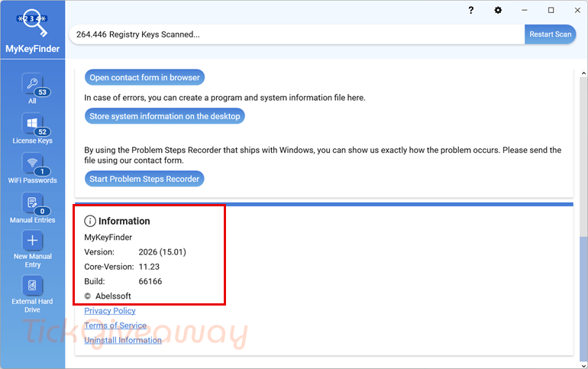Open the All keys category
The height and width of the screenshot is (369, 588).
coord(33,89)
